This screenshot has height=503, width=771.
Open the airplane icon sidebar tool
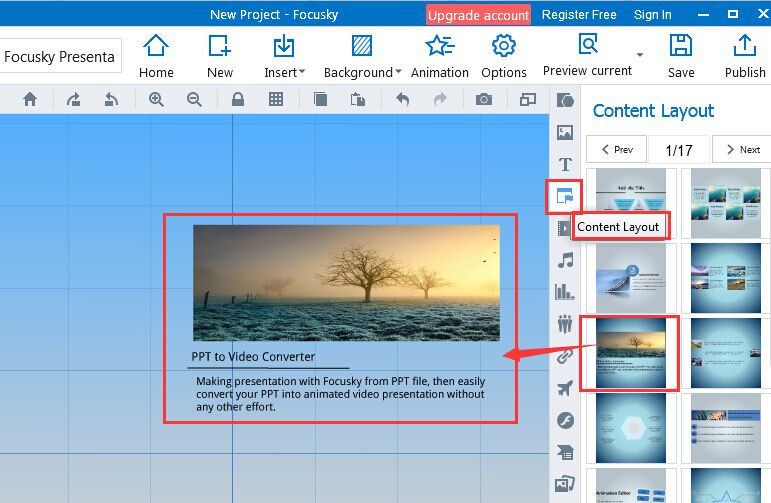coord(565,388)
